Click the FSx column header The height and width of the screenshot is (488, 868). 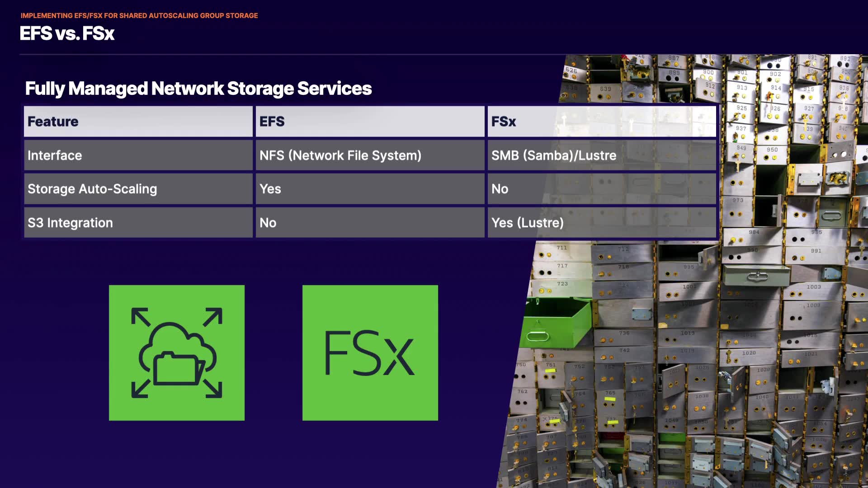pyautogui.click(x=503, y=122)
